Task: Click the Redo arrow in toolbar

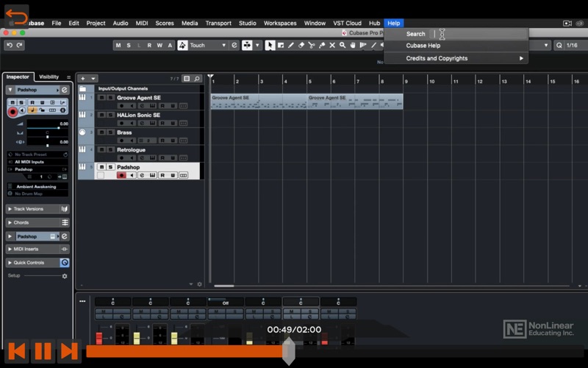Action: click(x=20, y=46)
